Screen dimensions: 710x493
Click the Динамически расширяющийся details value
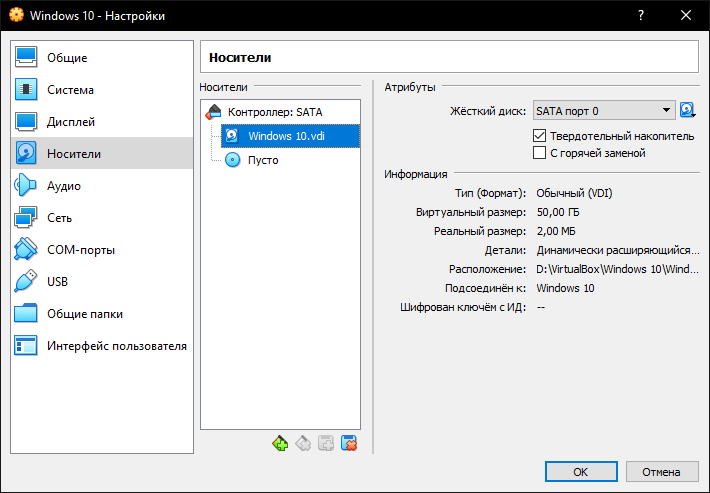tap(618, 250)
